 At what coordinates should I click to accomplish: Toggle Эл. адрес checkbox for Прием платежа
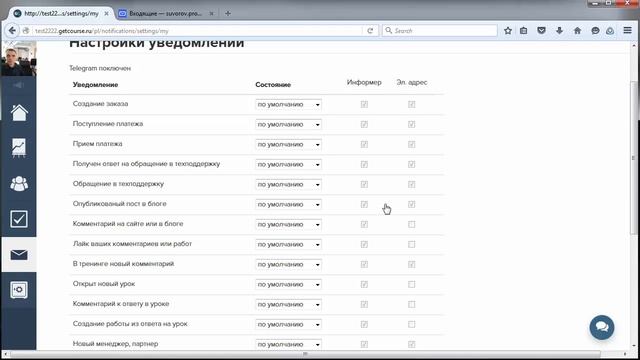click(411, 144)
